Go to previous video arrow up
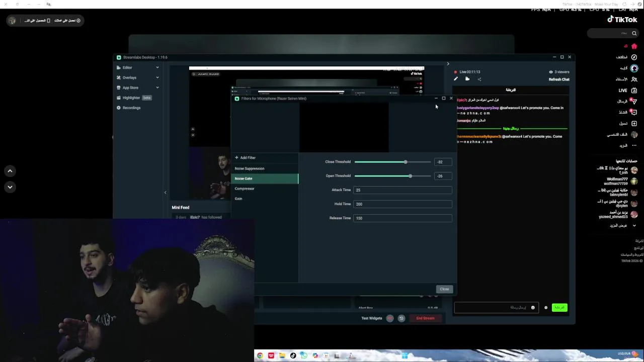 10,171
